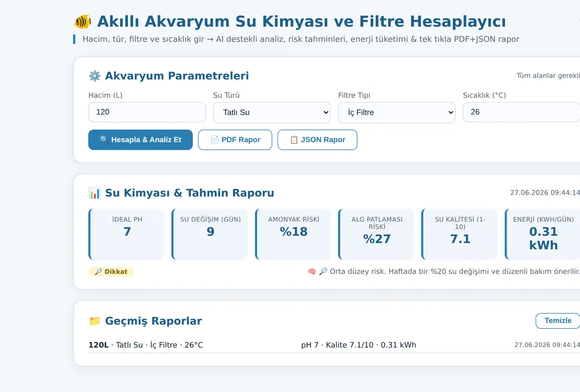Select the Alg Patlaması Riski %27 card
The image size is (580, 392).
click(x=376, y=234)
